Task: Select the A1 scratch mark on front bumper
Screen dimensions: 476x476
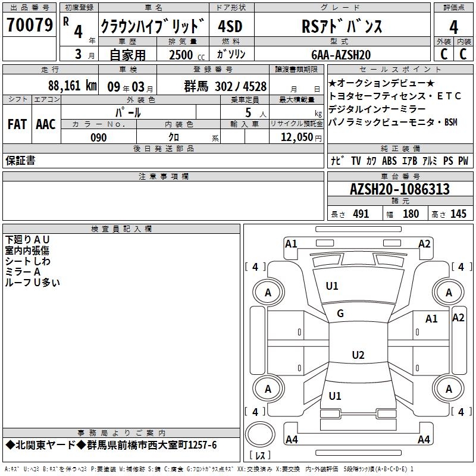Action: [x=291, y=243]
